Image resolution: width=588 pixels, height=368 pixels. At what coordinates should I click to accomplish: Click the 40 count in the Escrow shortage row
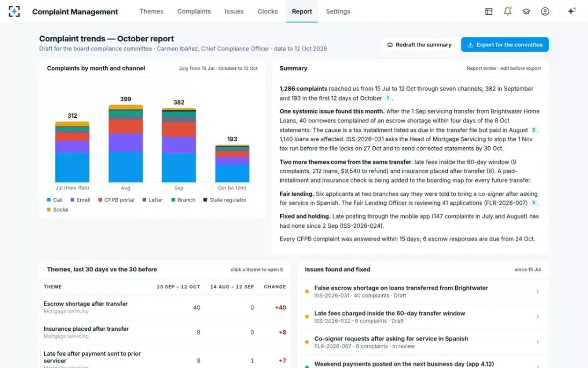[x=196, y=308]
